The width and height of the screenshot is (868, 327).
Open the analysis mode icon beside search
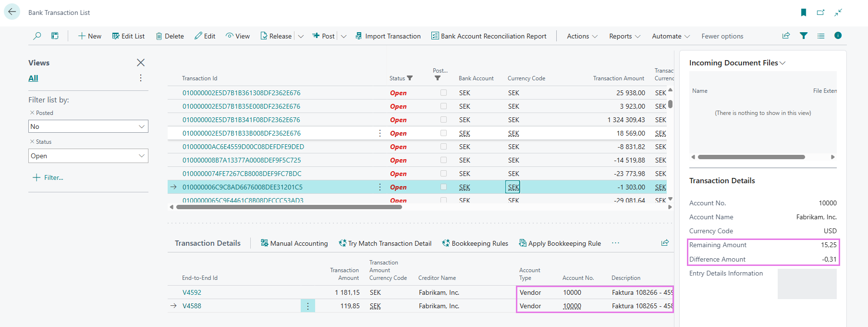click(55, 36)
